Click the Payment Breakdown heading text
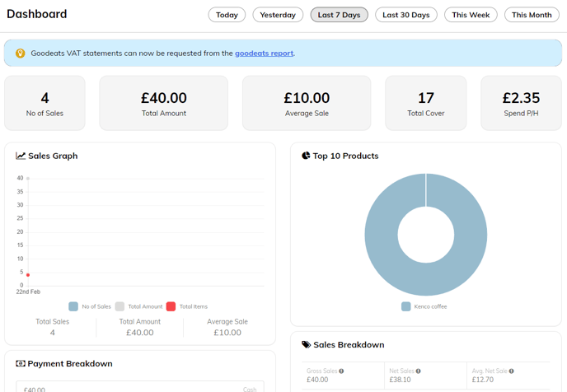 click(70, 363)
